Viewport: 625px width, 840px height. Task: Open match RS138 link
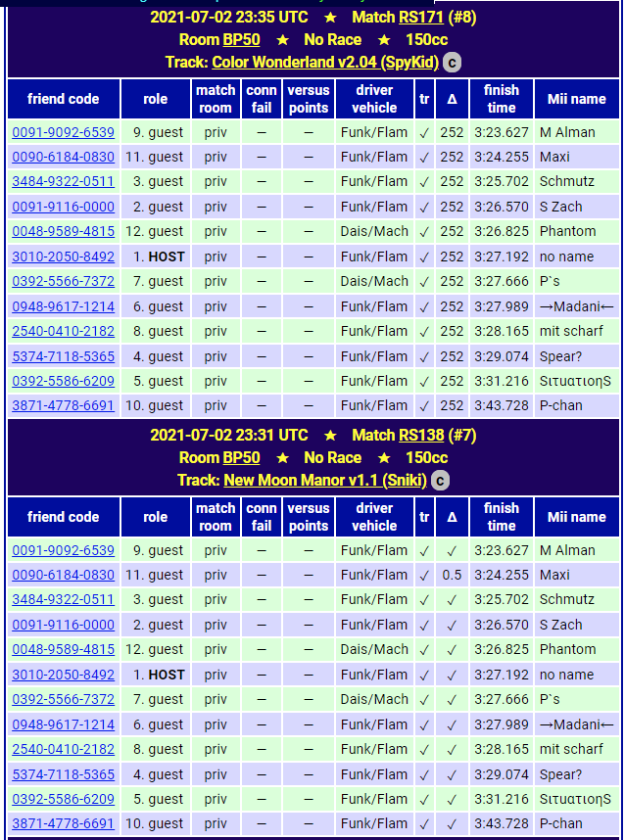pyautogui.click(x=421, y=435)
